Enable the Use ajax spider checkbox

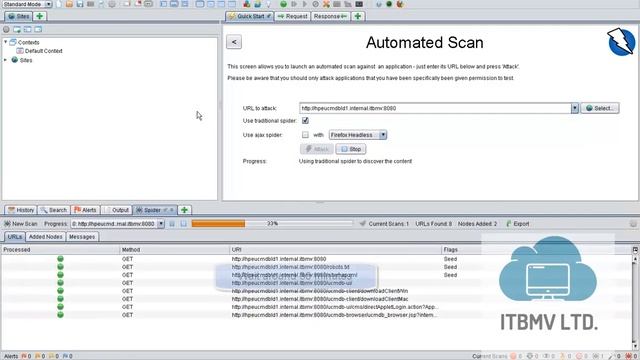tap(305, 135)
